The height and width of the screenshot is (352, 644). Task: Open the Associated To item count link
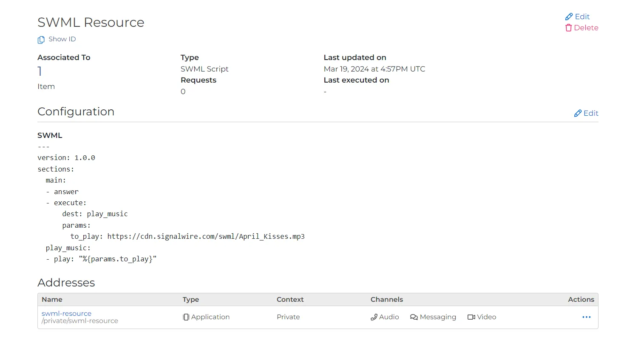tap(40, 71)
